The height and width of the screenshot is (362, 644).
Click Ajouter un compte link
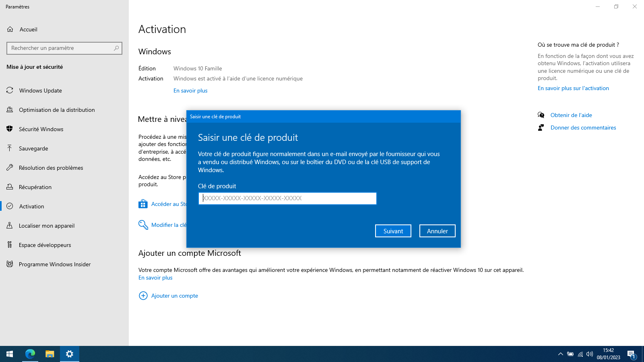tap(175, 296)
